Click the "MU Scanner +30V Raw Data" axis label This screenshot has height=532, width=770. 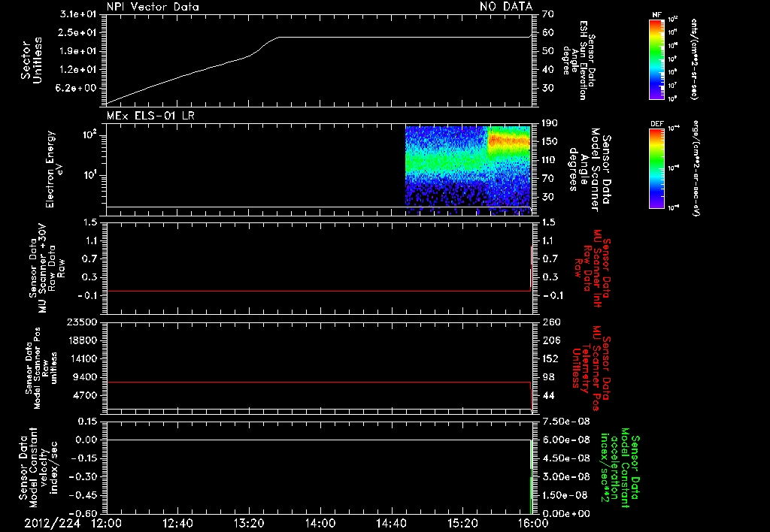pyautogui.click(x=47, y=268)
